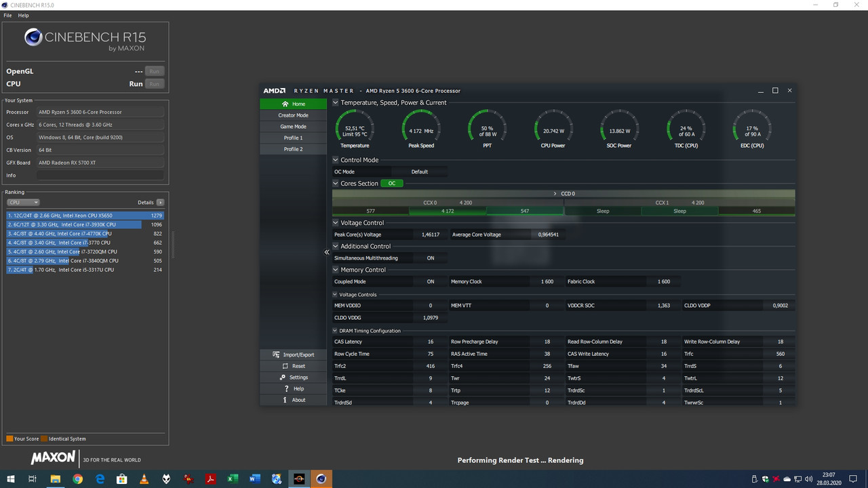Image resolution: width=868 pixels, height=488 pixels.
Task: Collapse Temperature, Speed, Power & Current section
Action: coord(335,103)
